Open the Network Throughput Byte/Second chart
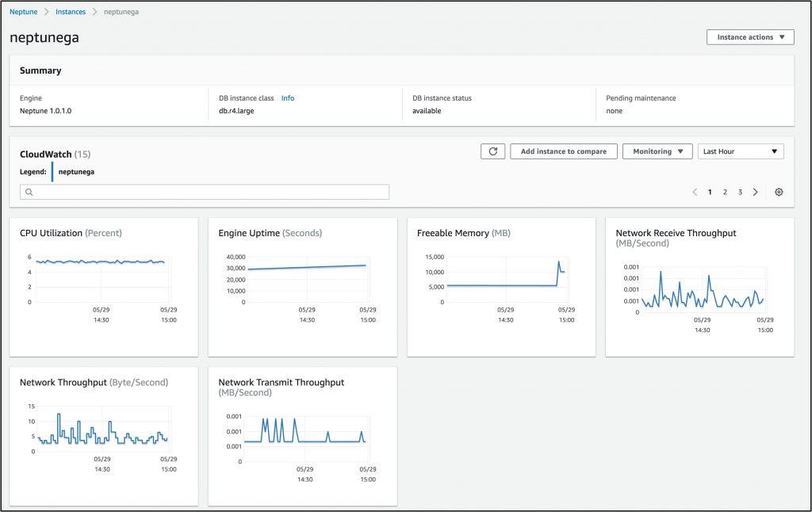 (x=104, y=437)
